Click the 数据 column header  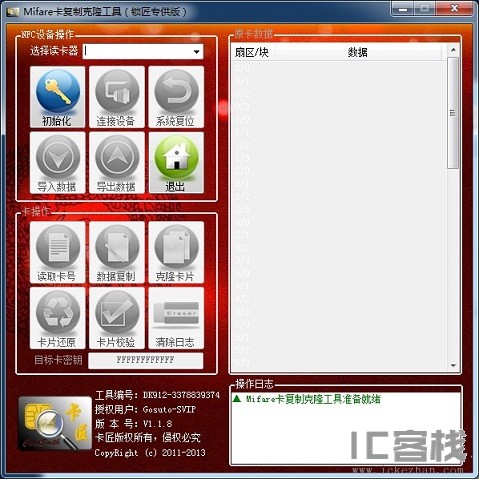[358, 52]
